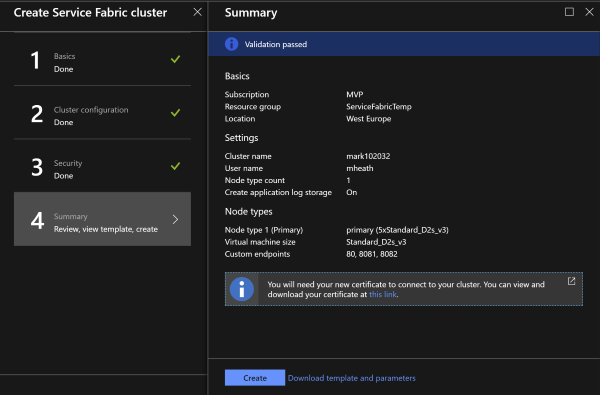Click the Create button
Image resolution: width=600 pixels, height=395 pixels.
click(255, 378)
